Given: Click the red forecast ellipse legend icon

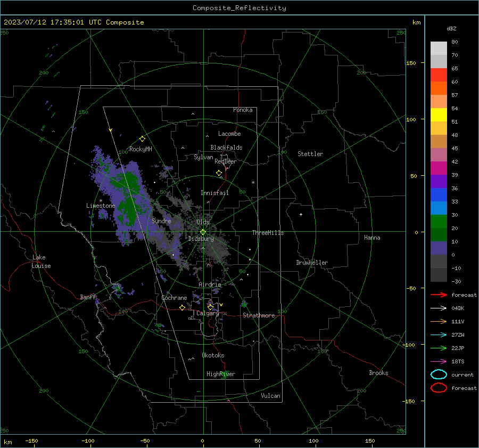Looking at the screenshot, I should (x=439, y=388).
